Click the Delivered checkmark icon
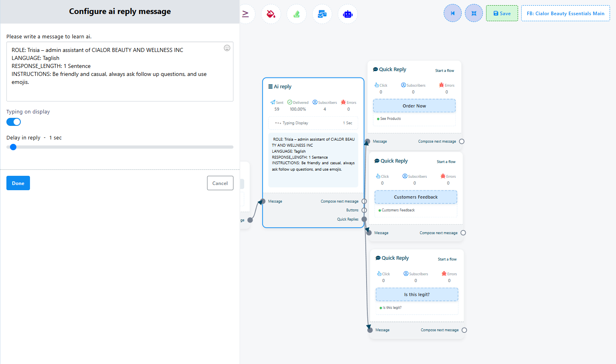Viewport: 616px width, 364px height. coord(290,102)
